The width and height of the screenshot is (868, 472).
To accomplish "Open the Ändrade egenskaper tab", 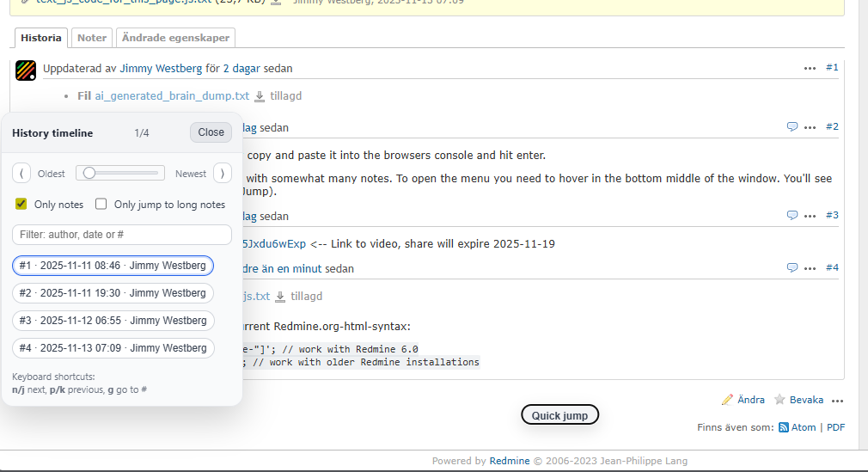I will (175, 38).
